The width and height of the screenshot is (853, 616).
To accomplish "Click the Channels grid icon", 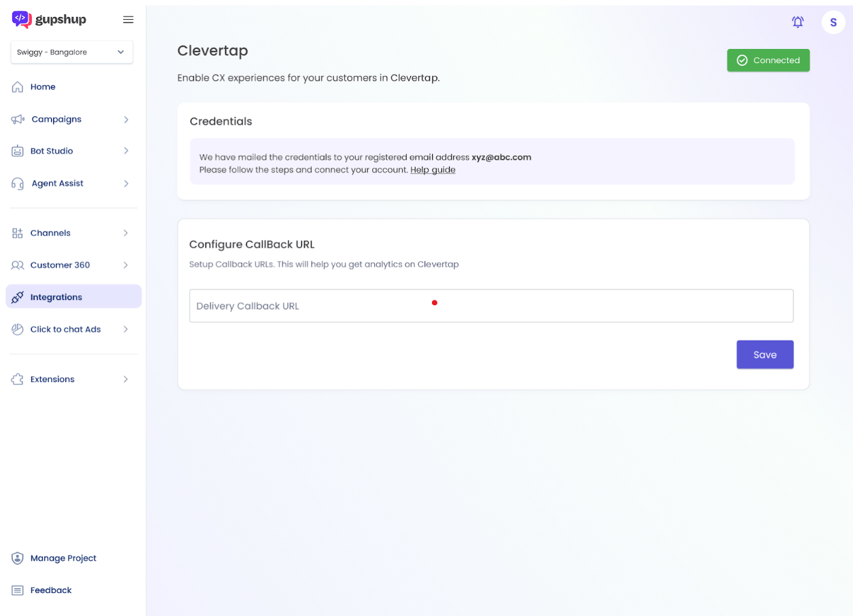I will coord(18,233).
